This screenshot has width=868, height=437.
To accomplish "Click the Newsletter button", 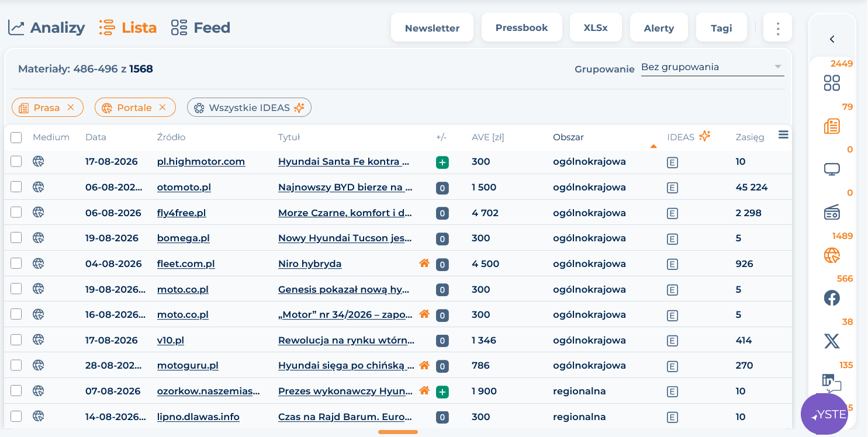I will 432,27.
